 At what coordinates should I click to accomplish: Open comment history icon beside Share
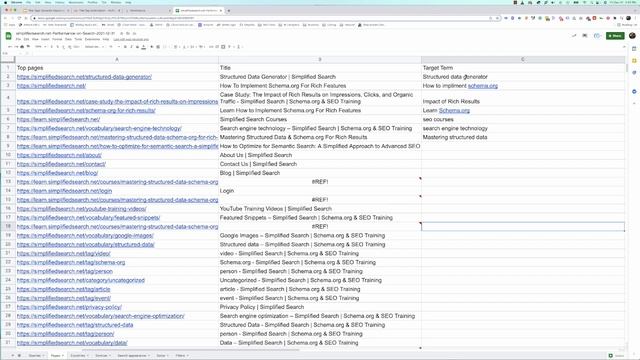point(585,36)
